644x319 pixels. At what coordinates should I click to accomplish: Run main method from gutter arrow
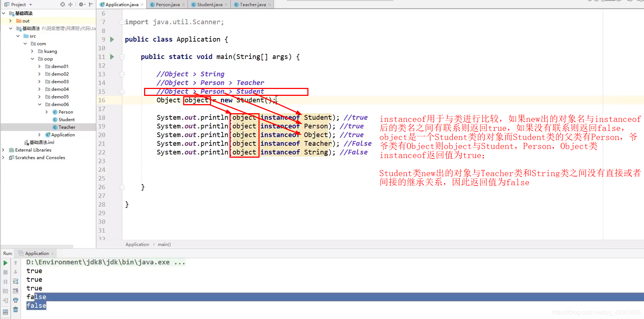(x=112, y=57)
